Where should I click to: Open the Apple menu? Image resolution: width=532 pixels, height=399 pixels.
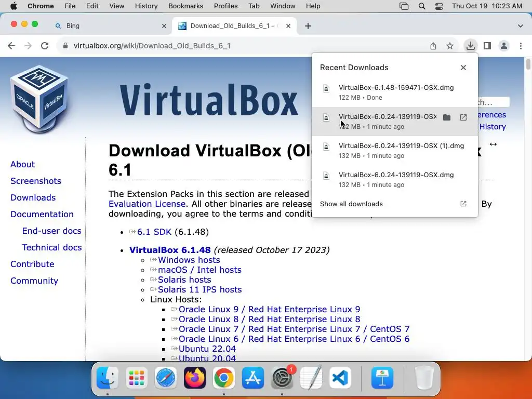[14, 6]
